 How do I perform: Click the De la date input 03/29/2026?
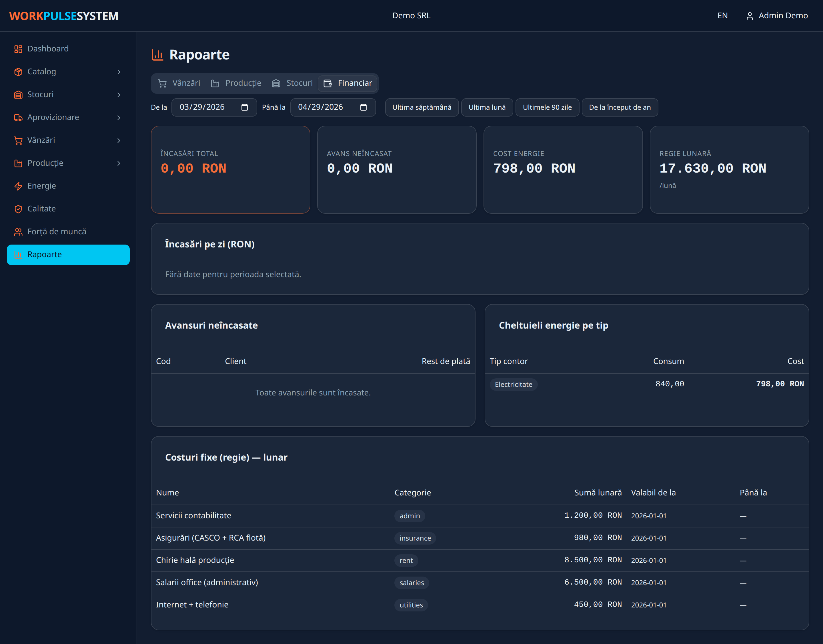pos(214,107)
